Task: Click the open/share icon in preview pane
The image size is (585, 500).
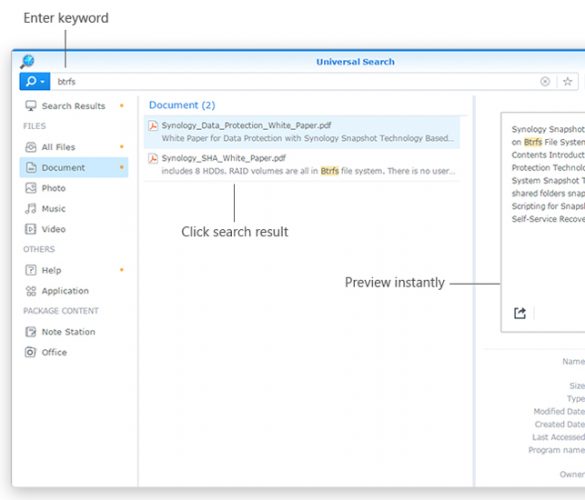Action: point(520,313)
